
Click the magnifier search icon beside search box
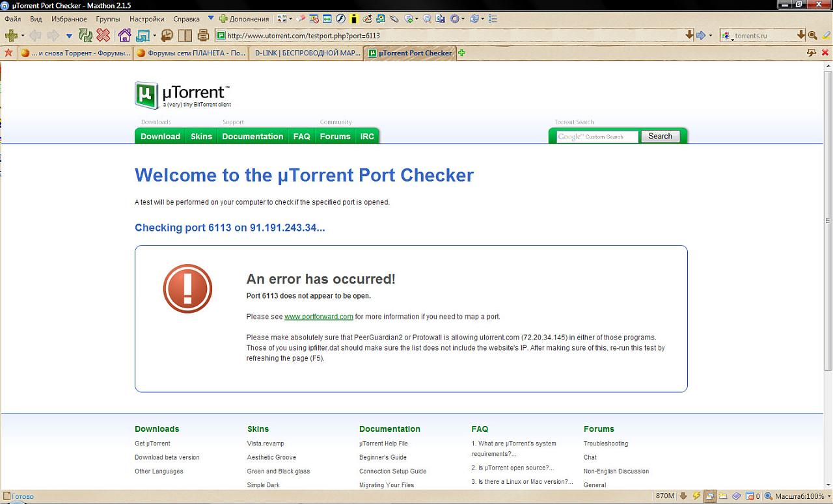pos(812,35)
